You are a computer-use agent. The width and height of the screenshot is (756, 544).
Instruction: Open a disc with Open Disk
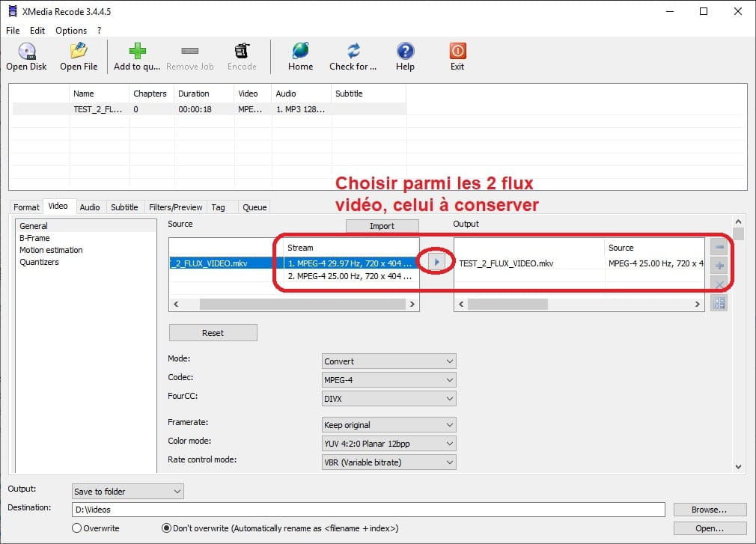point(26,57)
